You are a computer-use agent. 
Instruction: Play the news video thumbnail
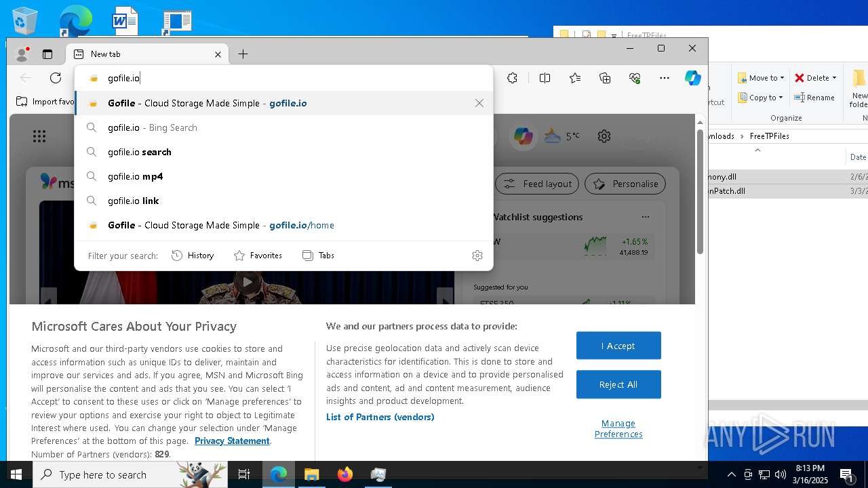point(247,282)
